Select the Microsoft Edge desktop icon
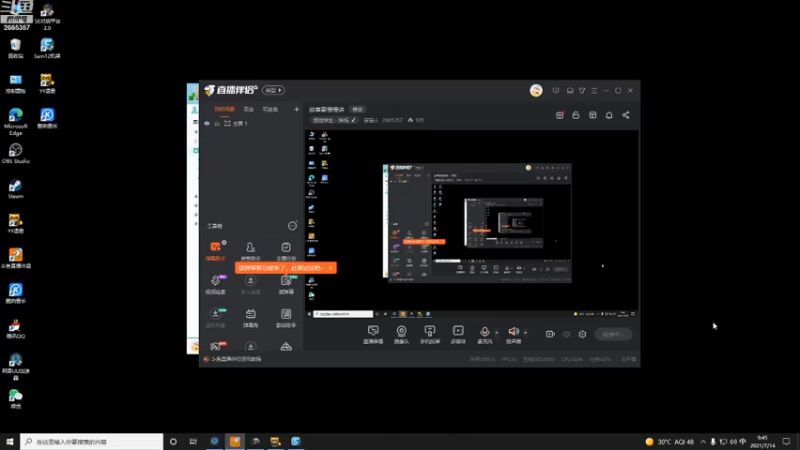 16,122
